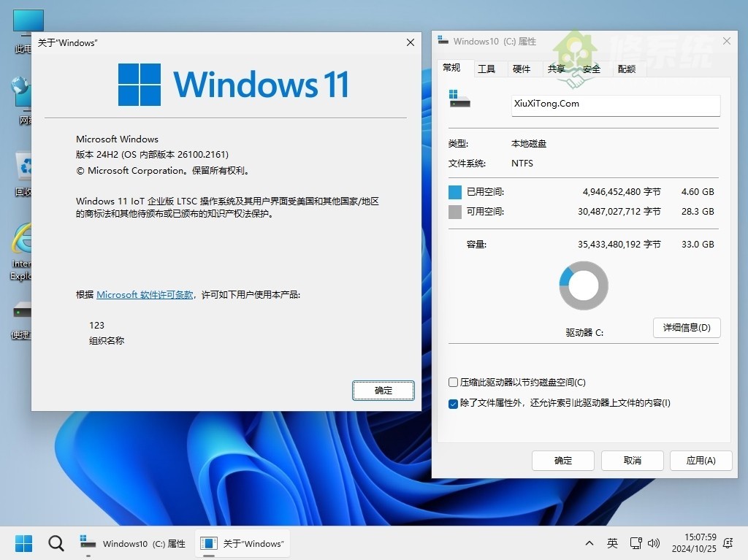Open the volume icon in system tray
The height and width of the screenshot is (560, 748).
(x=654, y=543)
